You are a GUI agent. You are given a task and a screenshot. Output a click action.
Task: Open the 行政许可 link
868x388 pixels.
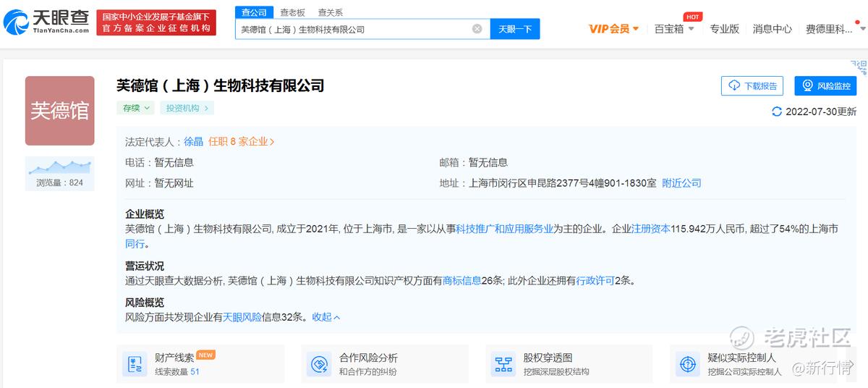(x=595, y=280)
